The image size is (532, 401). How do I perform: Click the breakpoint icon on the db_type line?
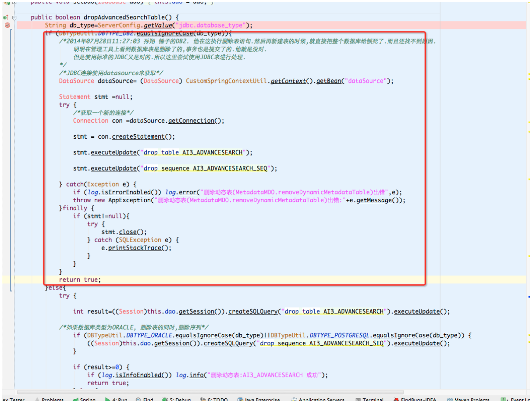(7, 25)
